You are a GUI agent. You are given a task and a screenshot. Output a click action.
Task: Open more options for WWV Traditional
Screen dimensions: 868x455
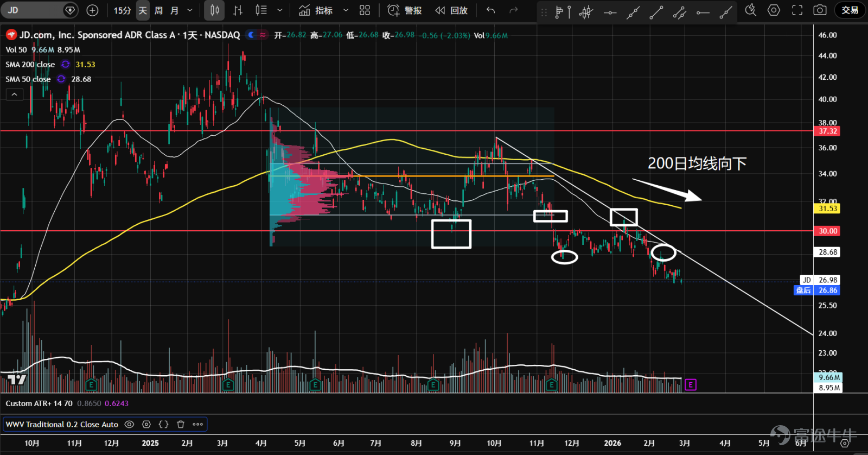pyautogui.click(x=197, y=425)
